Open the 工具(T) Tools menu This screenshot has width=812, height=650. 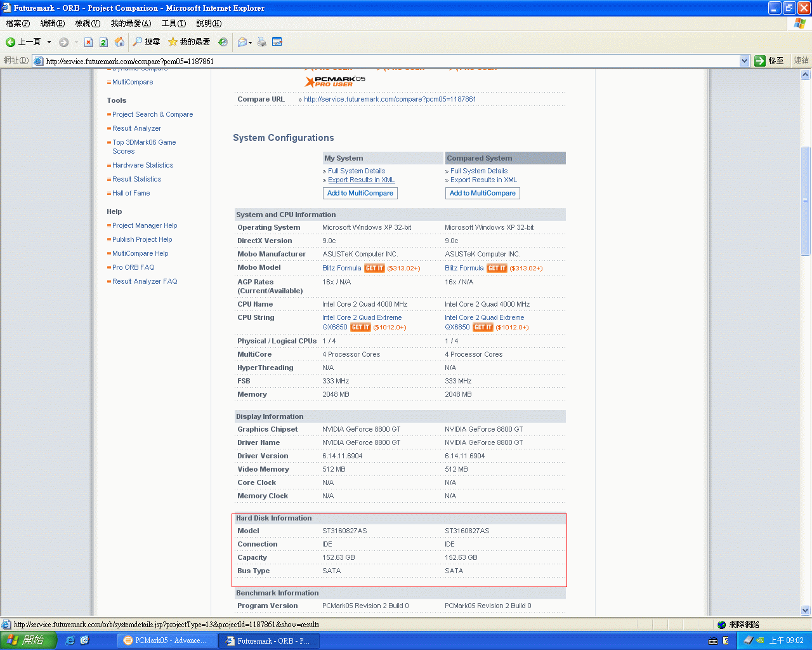174,23
